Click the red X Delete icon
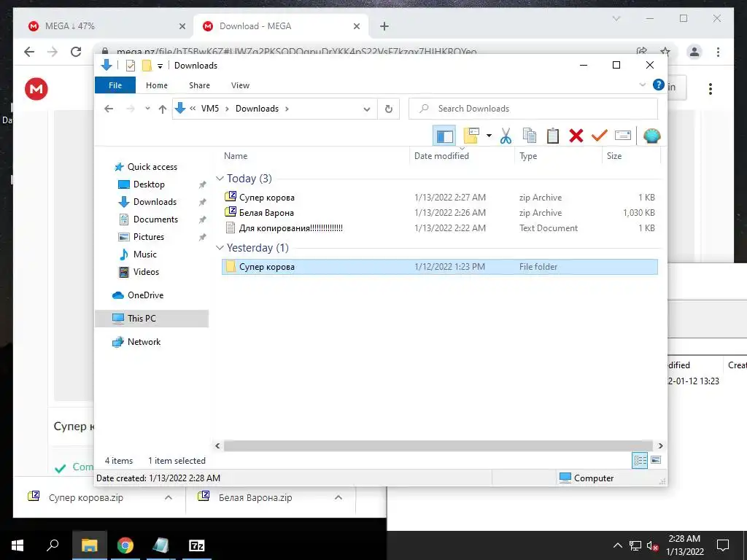Screen dimensions: 747x560 click(576, 136)
